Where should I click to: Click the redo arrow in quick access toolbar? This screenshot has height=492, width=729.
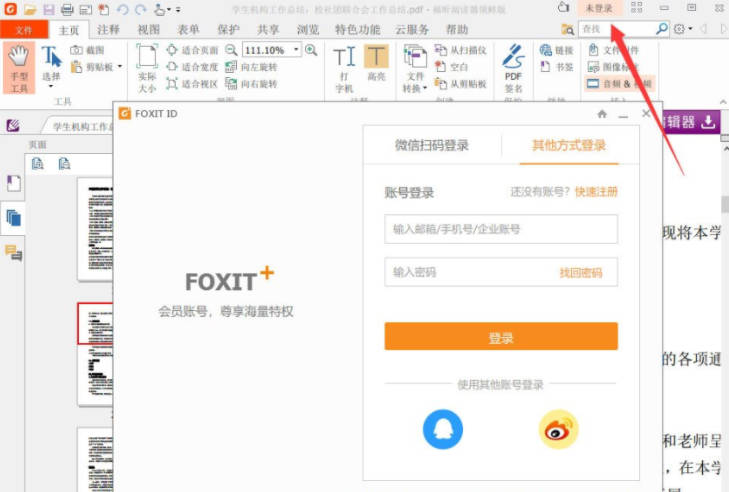pos(141,9)
